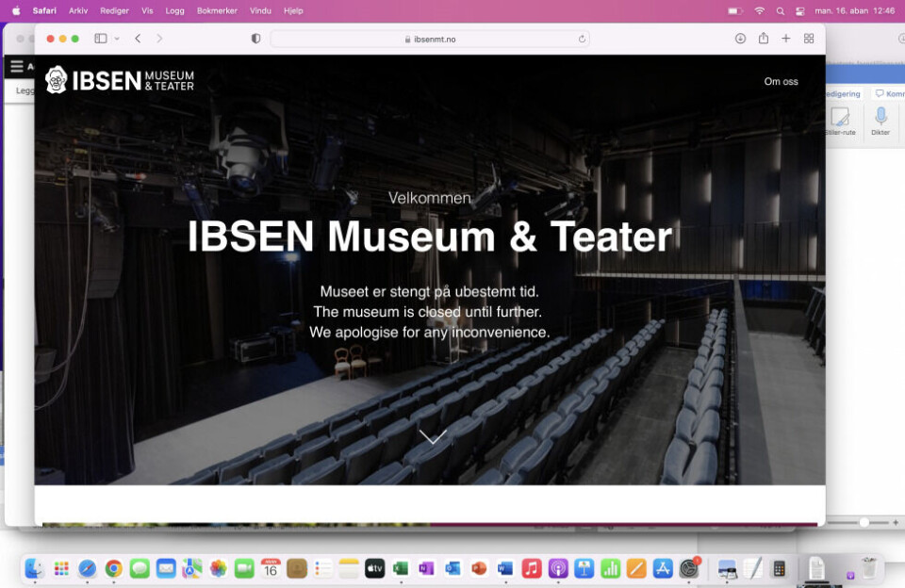Open the sidebar options dropdown arrow
The height and width of the screenshot is (588, 905).
click(117, 39)
